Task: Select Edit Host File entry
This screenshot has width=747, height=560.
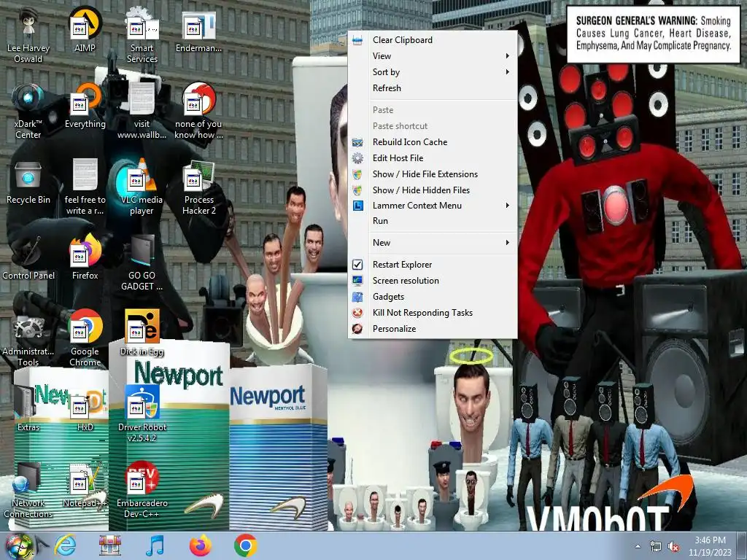Action: (433, 158)
